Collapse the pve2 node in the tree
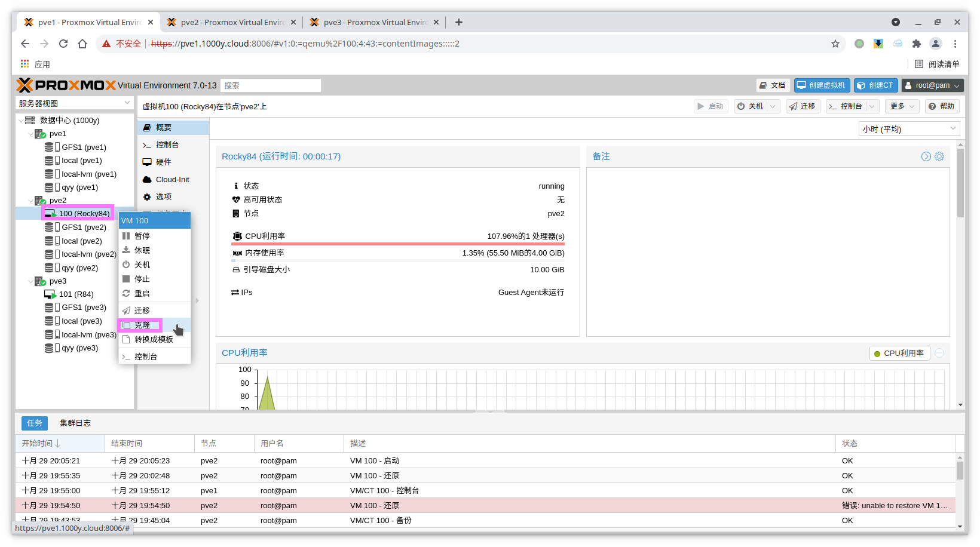 pos(30,201)
